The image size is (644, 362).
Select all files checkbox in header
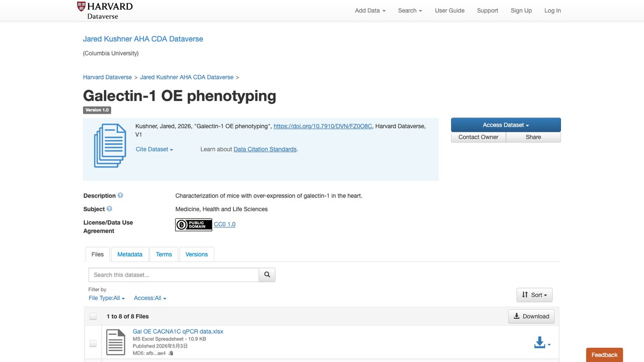click(93, 316)
